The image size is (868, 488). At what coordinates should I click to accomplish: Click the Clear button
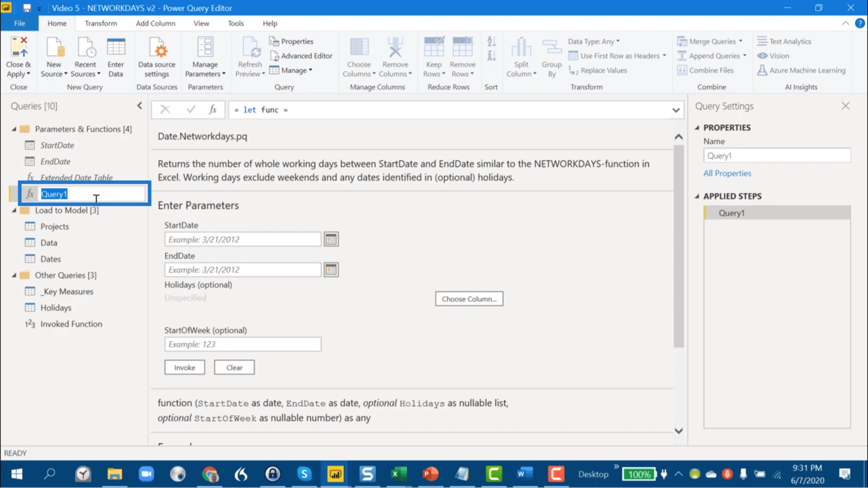click(x=234, y=367)
